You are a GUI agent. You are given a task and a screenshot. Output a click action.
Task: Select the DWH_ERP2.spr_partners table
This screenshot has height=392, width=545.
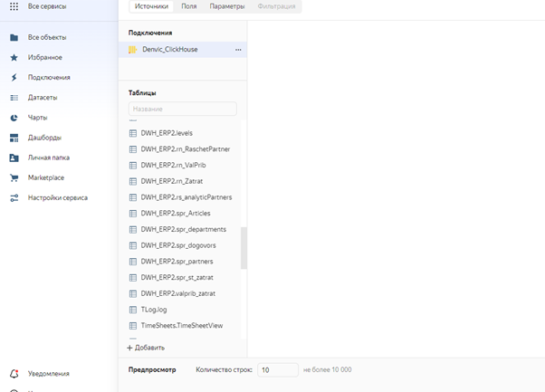pyautogui.click(x=177, y=262)
